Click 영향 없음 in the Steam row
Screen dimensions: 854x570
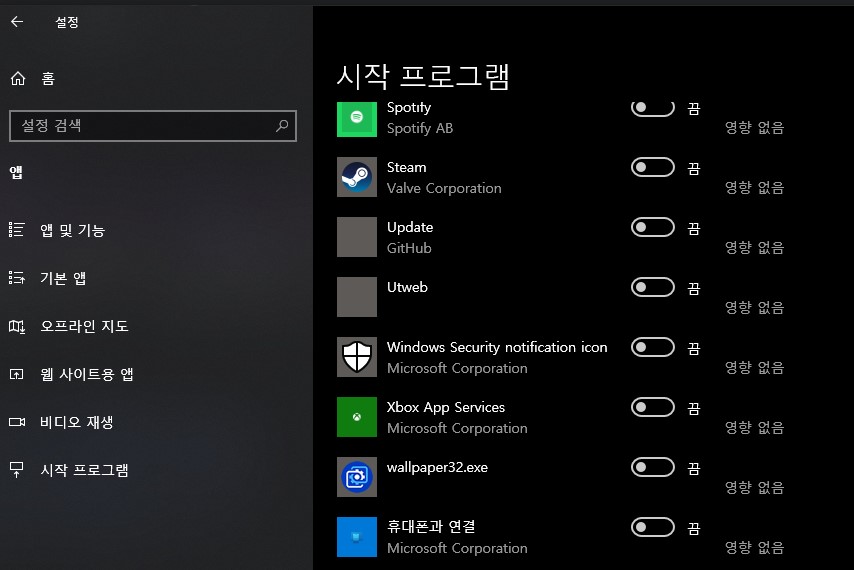tap(754, 188)
